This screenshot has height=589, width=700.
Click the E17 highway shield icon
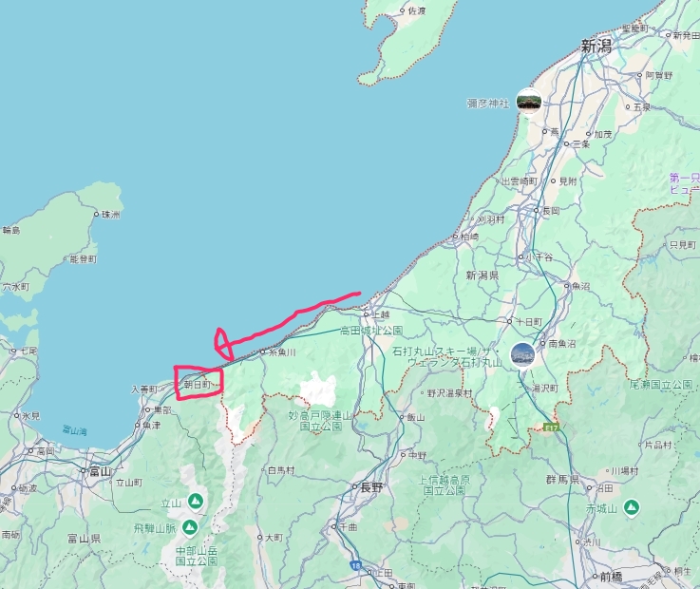(x=551, y=427)
